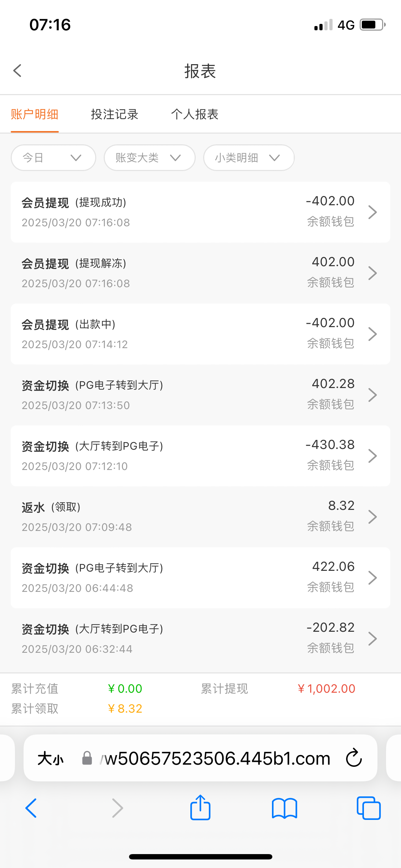This screenshot has height=868, width=401.
Task: Tap the 大小 text size control
Action: (x=50, y=758)
